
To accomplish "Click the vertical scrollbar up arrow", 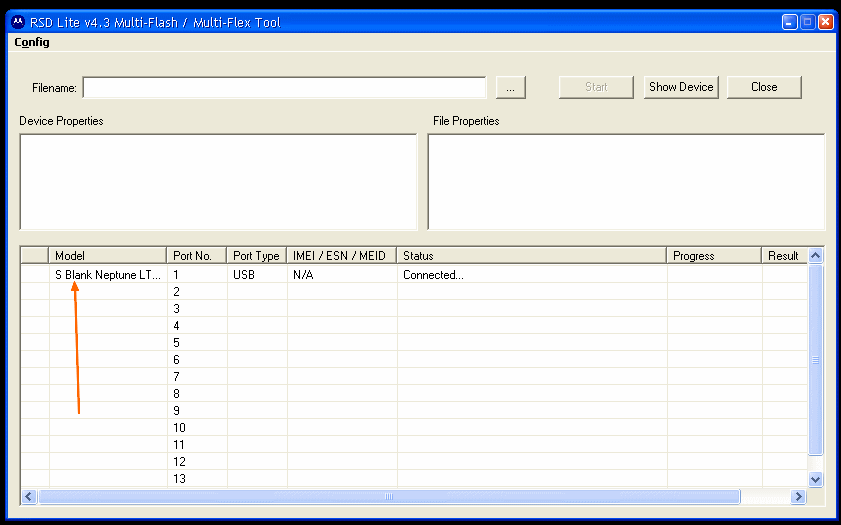I will [815, 255].
